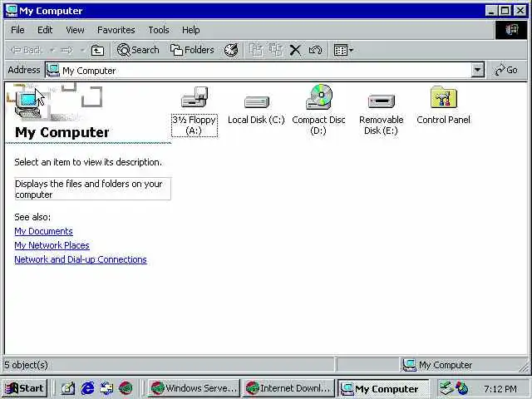Click the Outlook Express Quick Launch icon

[106, 388]
